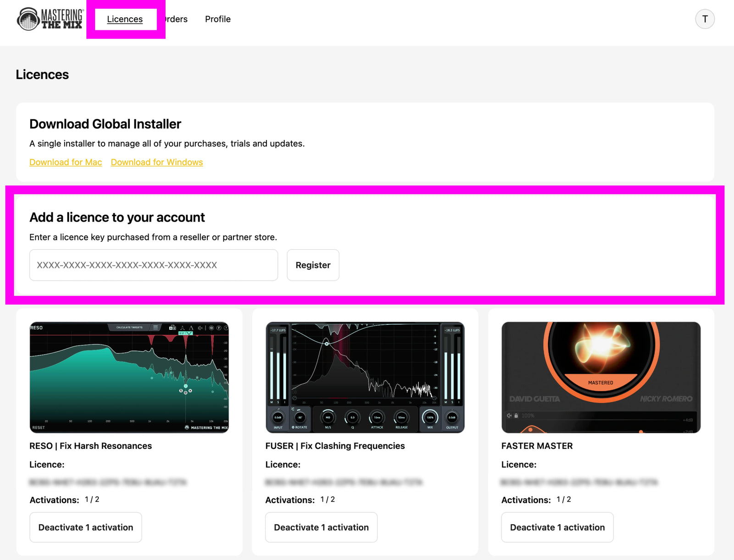
Task: Open the Licences tab
Action: pos(125,19)
